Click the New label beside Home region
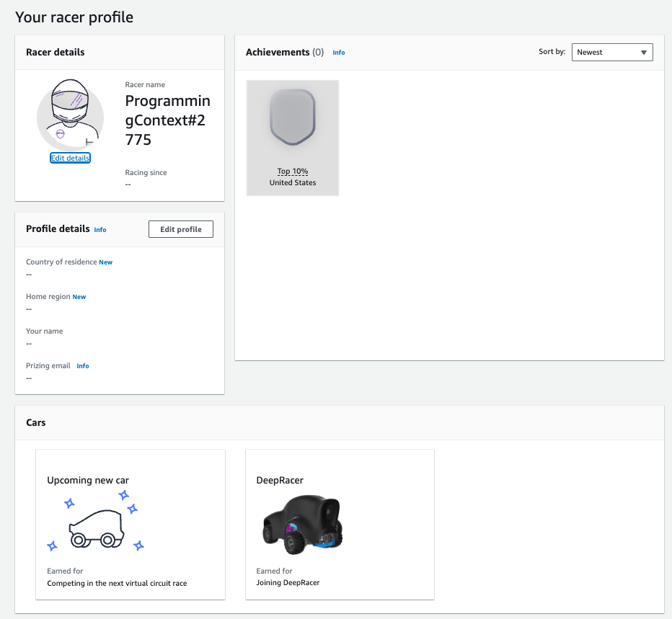Viewport: 672px width, 619px height. tap(79, 296)
